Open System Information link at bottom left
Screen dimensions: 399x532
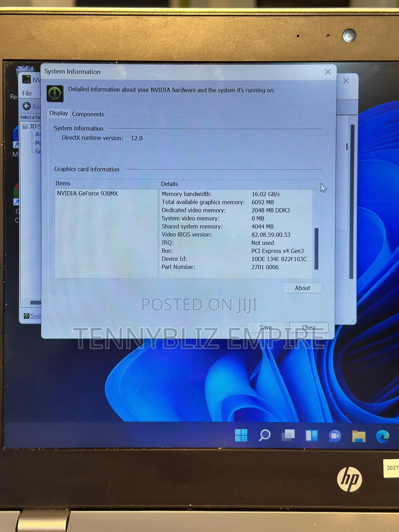pos(36,316)
